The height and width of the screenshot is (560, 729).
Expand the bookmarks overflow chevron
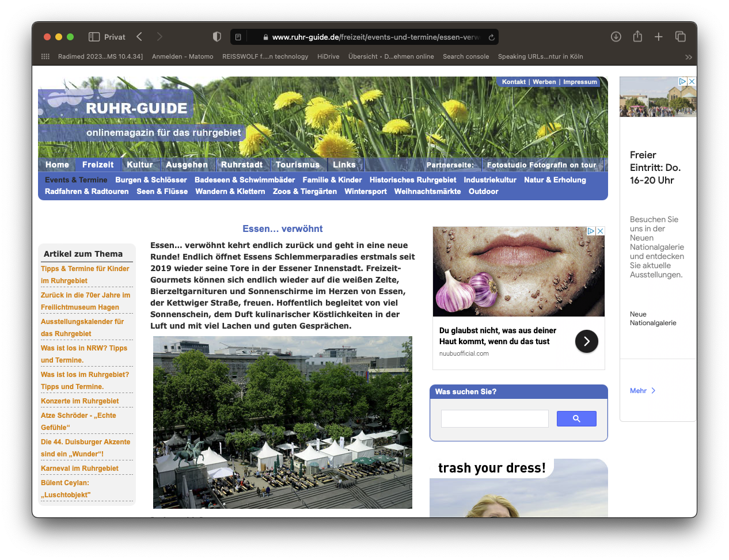[688, 57]
